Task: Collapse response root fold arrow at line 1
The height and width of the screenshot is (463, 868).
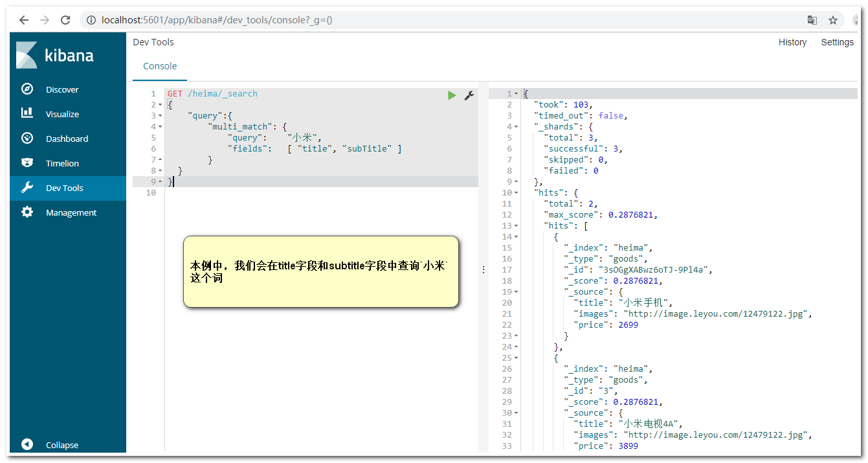Action: pyautogui.click(x=516, y=94)
